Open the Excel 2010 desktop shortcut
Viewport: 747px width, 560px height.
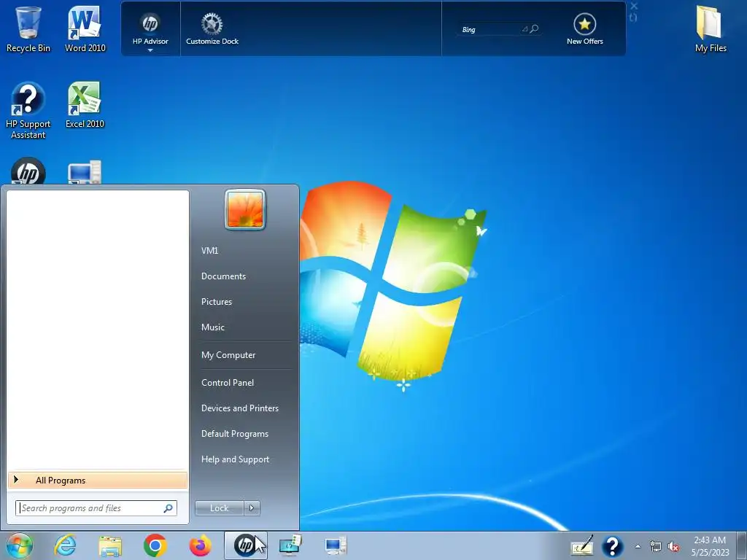point(85,105)
